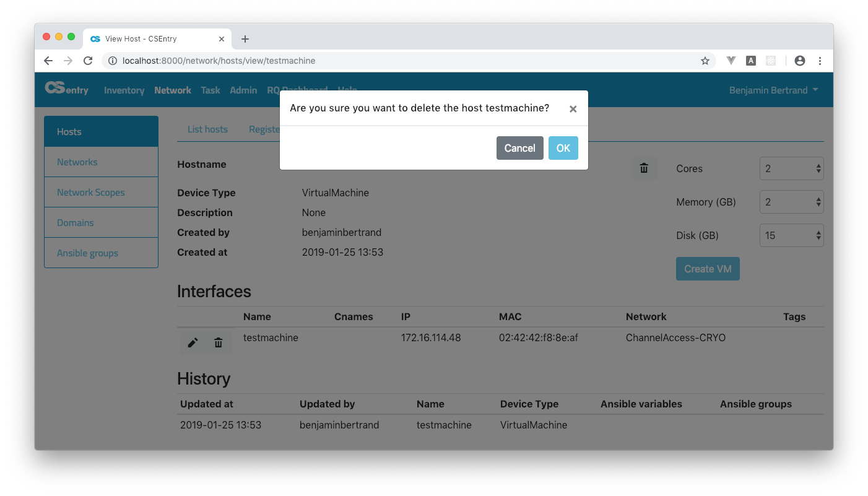This screenshot has height=496, width=868.
Task: Click the CSEntry logo in navbar
Action: [67, 89]
